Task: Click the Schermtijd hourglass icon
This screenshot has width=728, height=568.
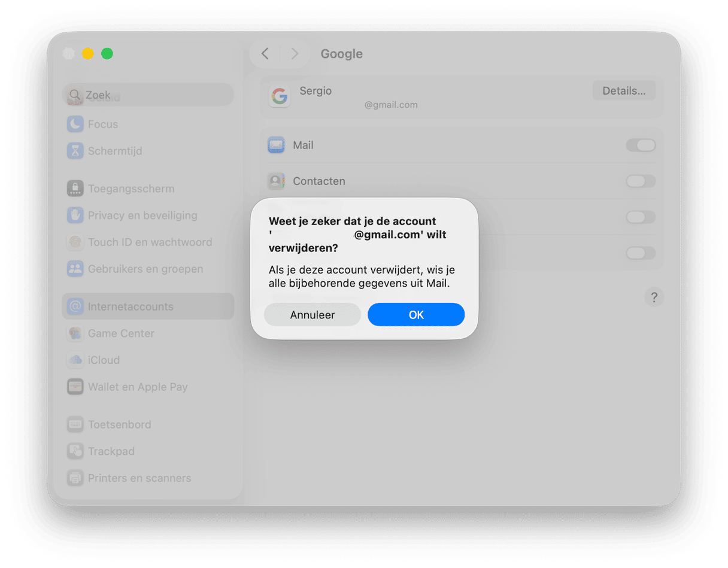Action: (x=75, y=151)
